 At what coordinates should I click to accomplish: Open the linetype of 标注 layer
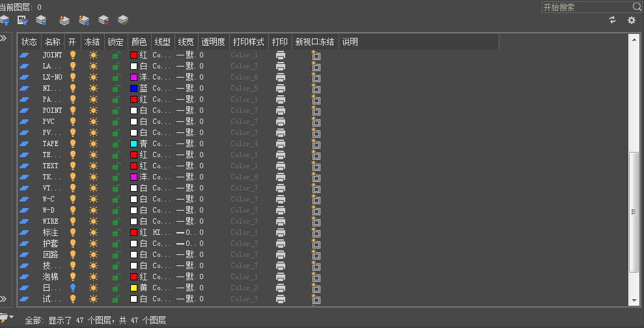[x=161, y=232]
